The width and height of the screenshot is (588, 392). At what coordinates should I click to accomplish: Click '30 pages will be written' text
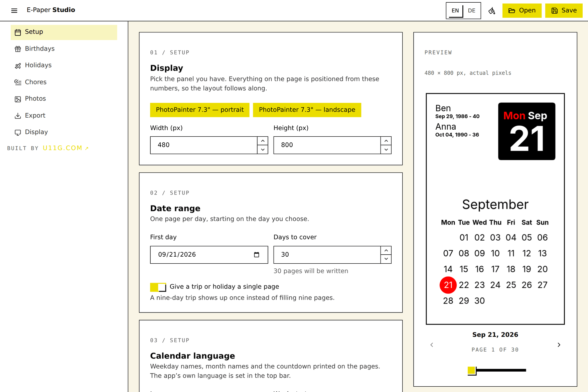tap(311, 271)
